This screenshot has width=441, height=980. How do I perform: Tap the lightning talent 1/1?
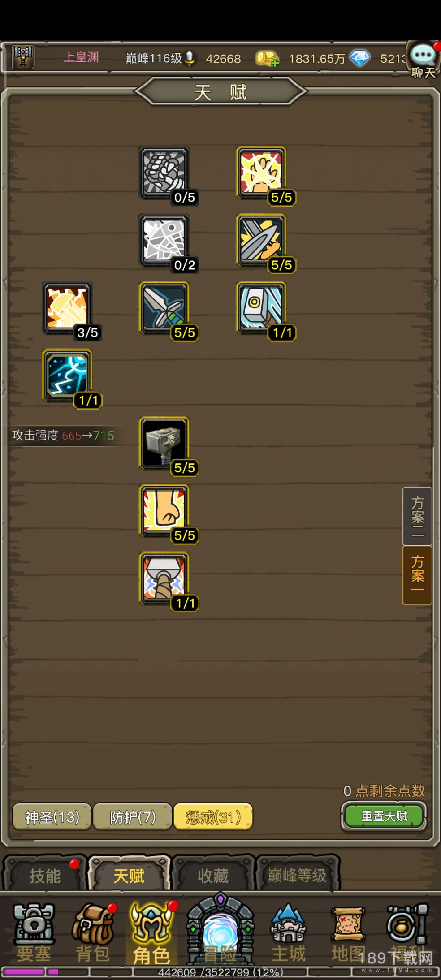pyautogui.click(x=67, y=376)
